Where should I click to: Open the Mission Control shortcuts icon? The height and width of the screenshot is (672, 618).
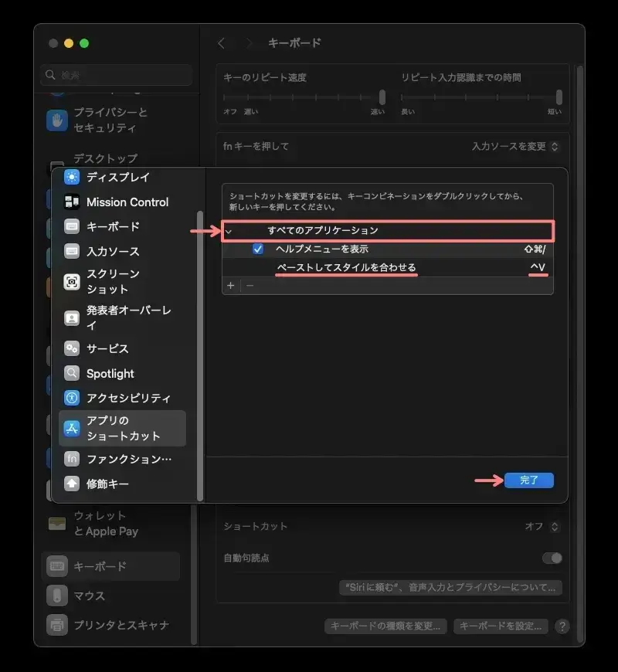point(71,202)
